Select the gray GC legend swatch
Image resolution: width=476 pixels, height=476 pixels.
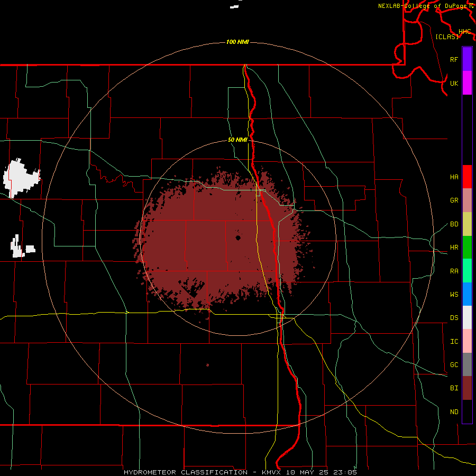click(x=467, y=364)
